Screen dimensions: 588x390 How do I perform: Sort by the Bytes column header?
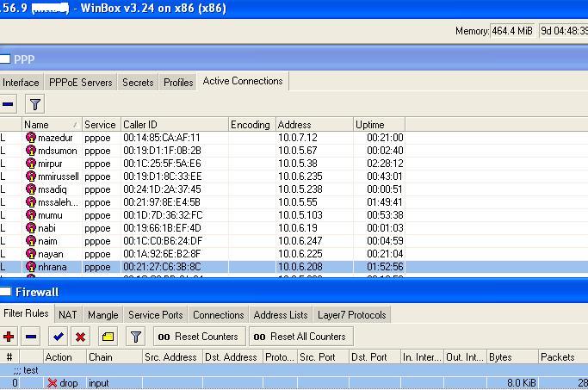tap(512, 357)
